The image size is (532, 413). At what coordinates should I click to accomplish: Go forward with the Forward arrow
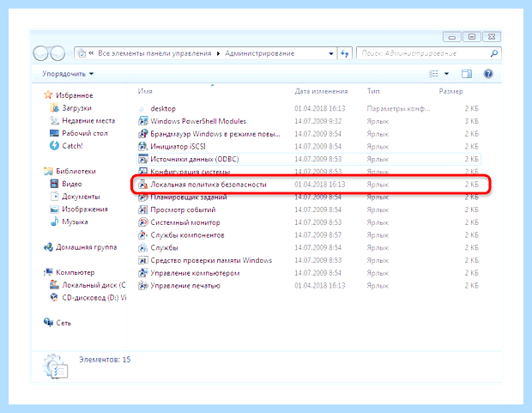click(57, 53)
